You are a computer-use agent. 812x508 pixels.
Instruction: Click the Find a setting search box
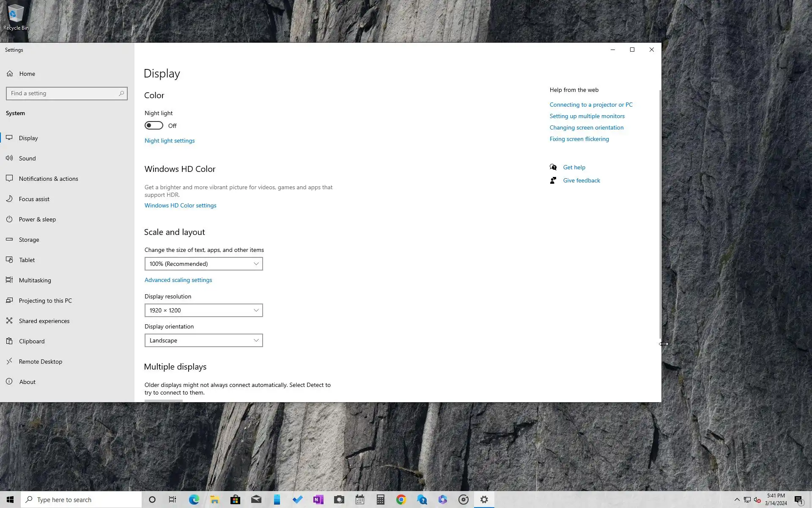(63, 94)
